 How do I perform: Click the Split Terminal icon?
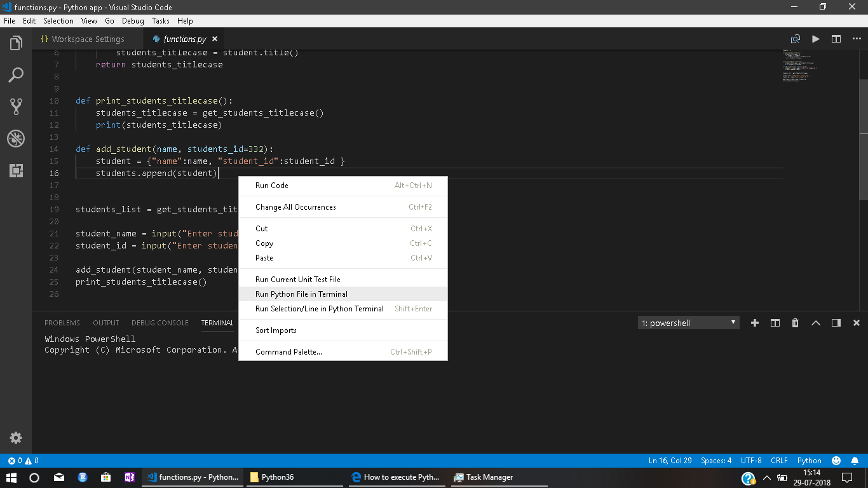pyautogui.click(x=775, y=323)
